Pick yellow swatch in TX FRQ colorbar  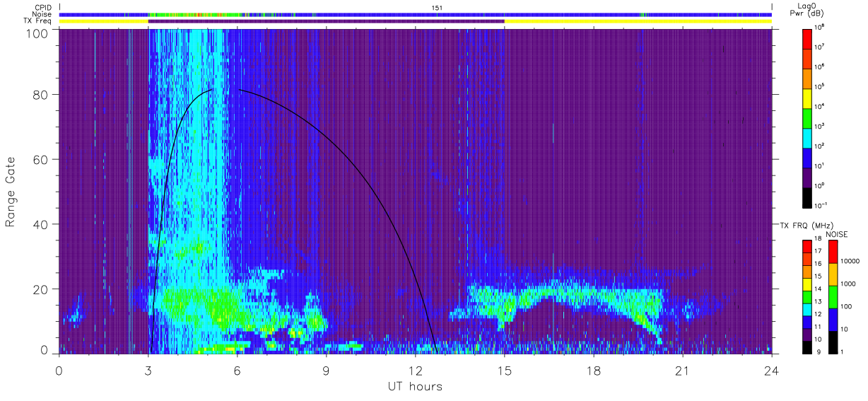(807, 284)
